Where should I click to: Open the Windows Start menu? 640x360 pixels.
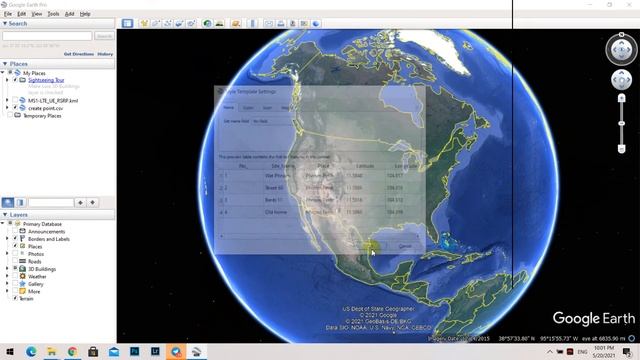tap(10, 351)
